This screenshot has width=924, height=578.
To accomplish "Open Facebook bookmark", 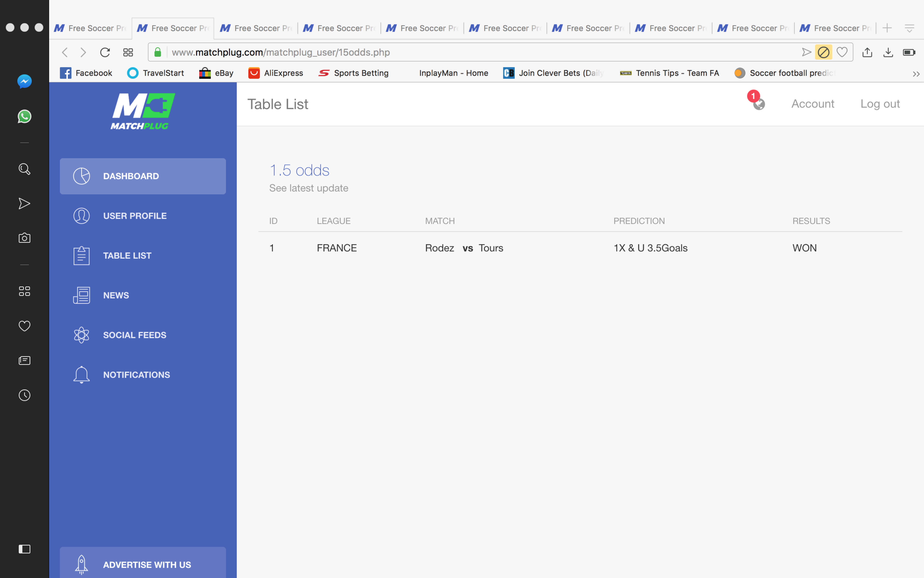I will point(86,73).
